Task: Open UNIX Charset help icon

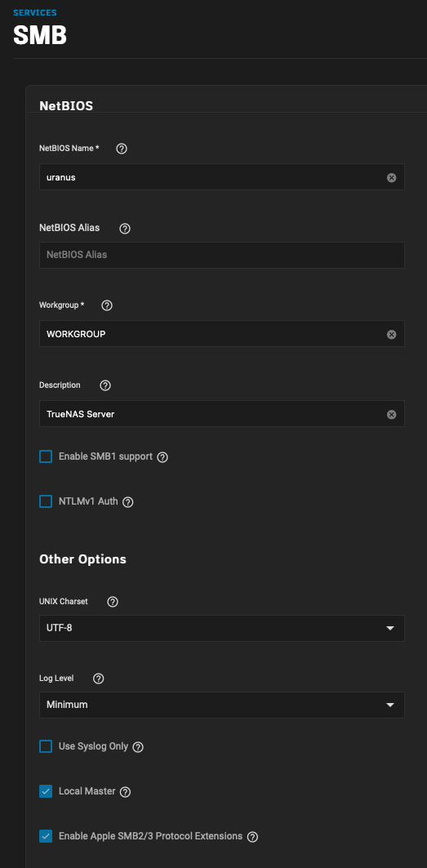Action: click(113, 602)
